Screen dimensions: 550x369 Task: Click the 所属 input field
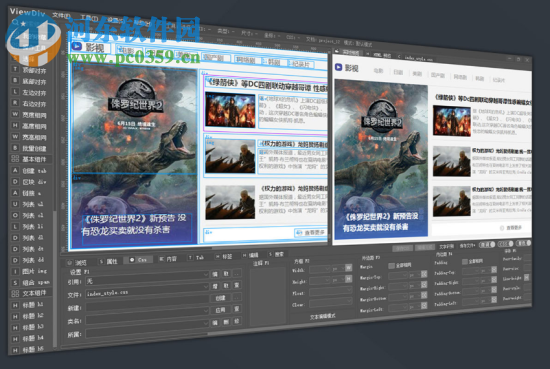[147, 330]
